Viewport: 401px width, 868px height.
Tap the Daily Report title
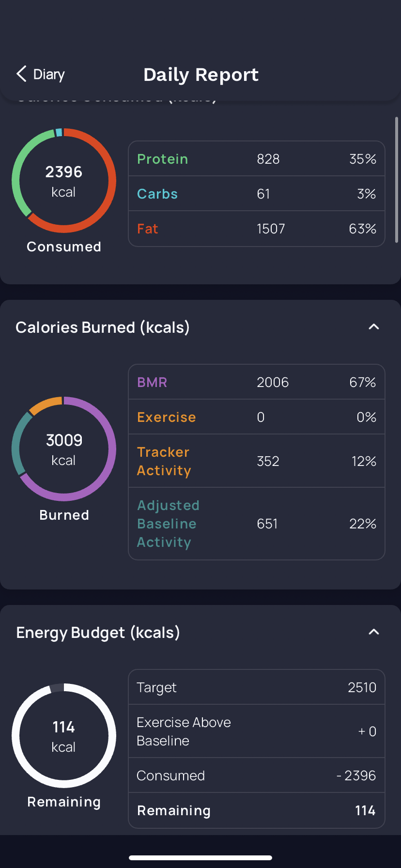click(x=201, y=75)
